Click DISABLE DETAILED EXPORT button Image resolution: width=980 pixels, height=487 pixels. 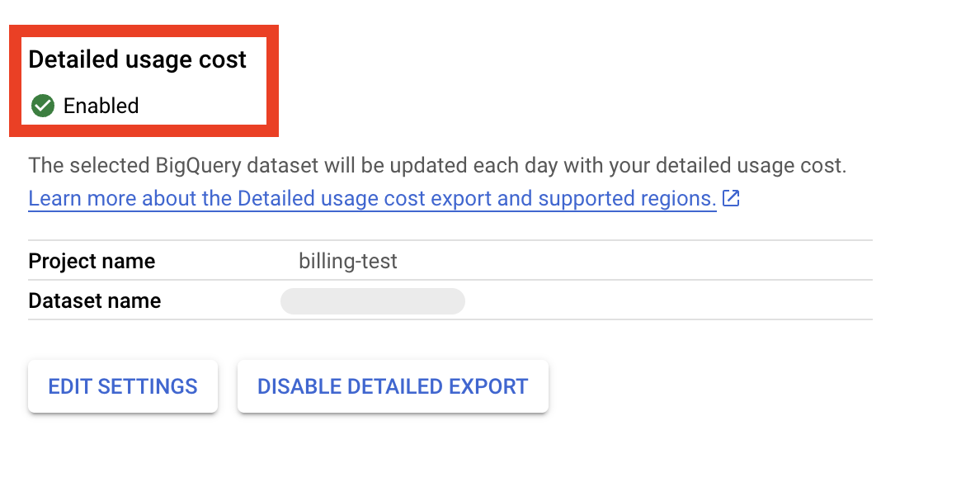pyautogui.click(x=393, y=386)
